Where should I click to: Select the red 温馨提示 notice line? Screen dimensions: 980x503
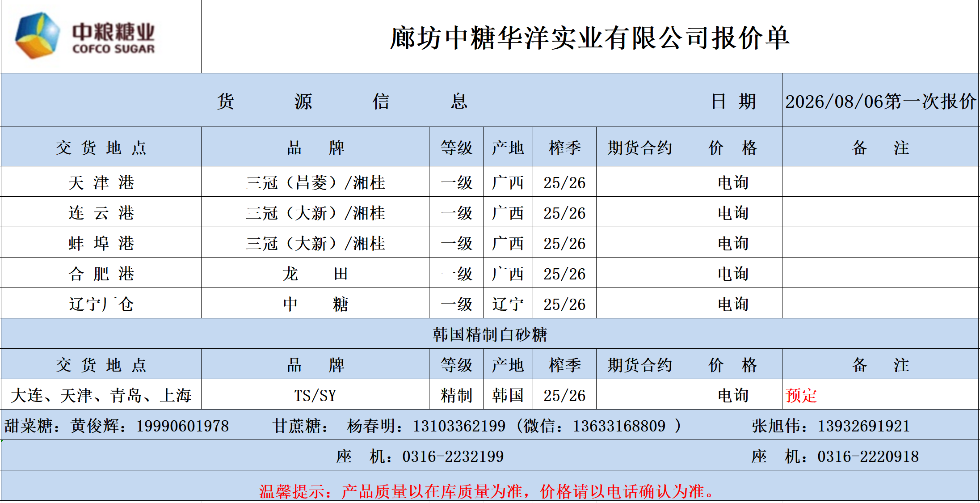(x=487, y=491)
